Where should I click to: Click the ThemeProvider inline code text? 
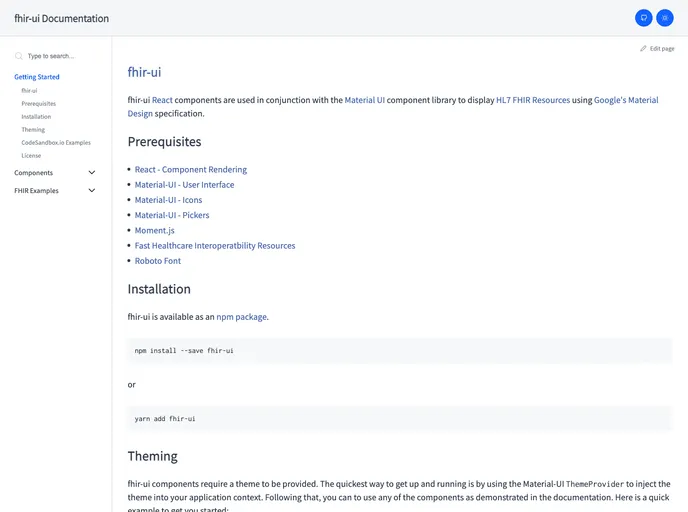pos(595,484)
